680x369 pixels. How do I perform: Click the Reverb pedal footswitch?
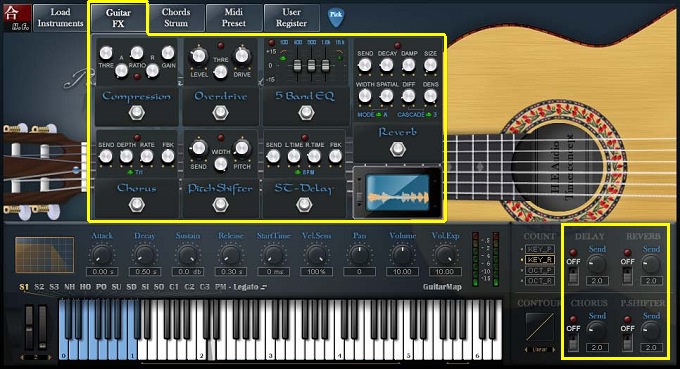(398, 149)
